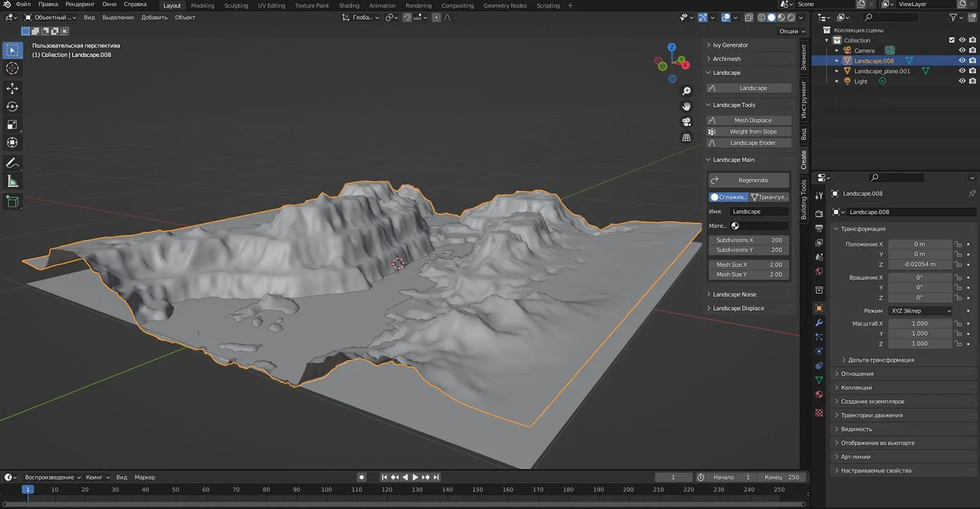
Task: Click the camera view icon in the viewport
Action: (x=687, y=122)
